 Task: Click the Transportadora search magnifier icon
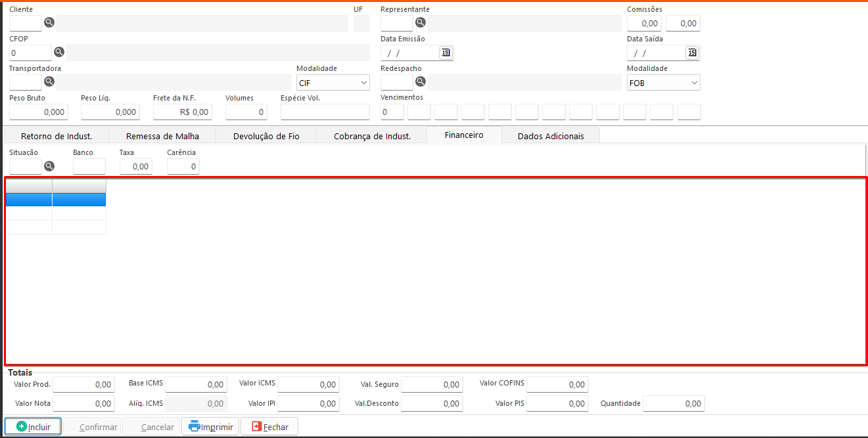click(49, 82)
